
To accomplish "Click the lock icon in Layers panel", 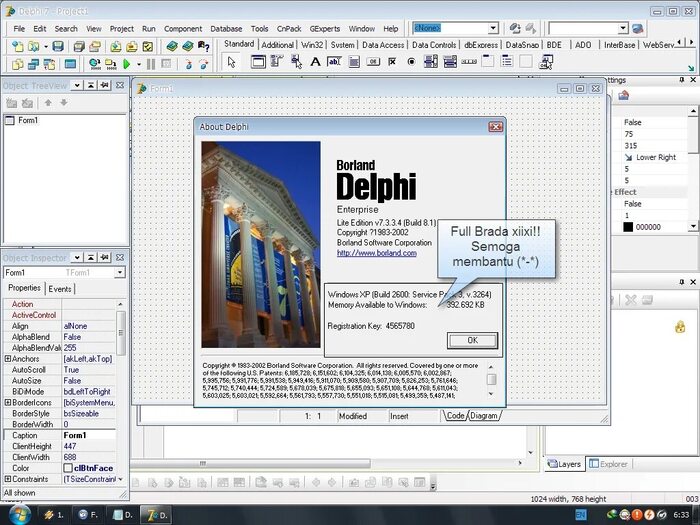I will [x=680, y=326].
